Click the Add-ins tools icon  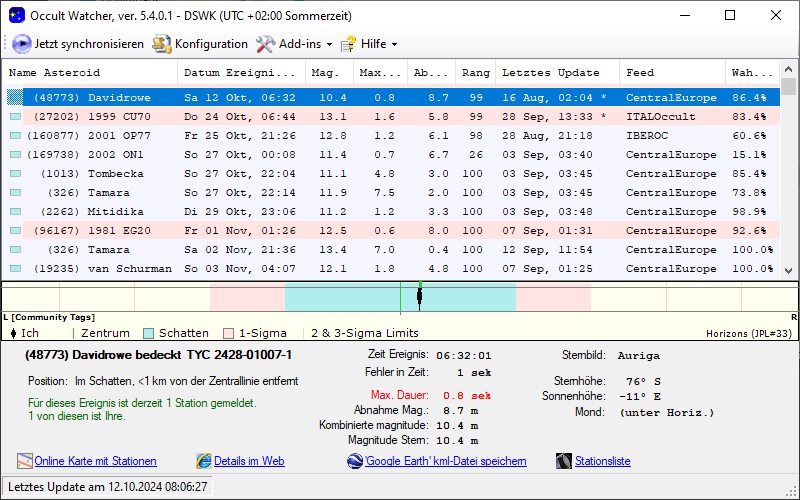(265, 44)
